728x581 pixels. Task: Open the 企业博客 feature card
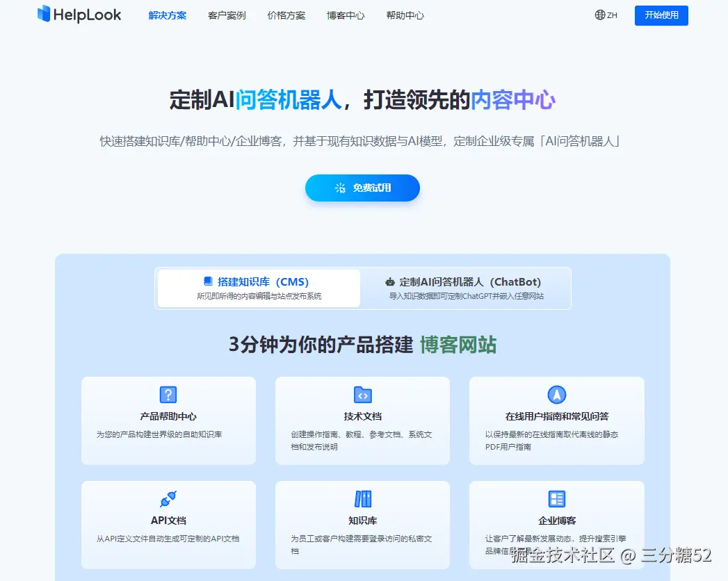pos(556,525)
